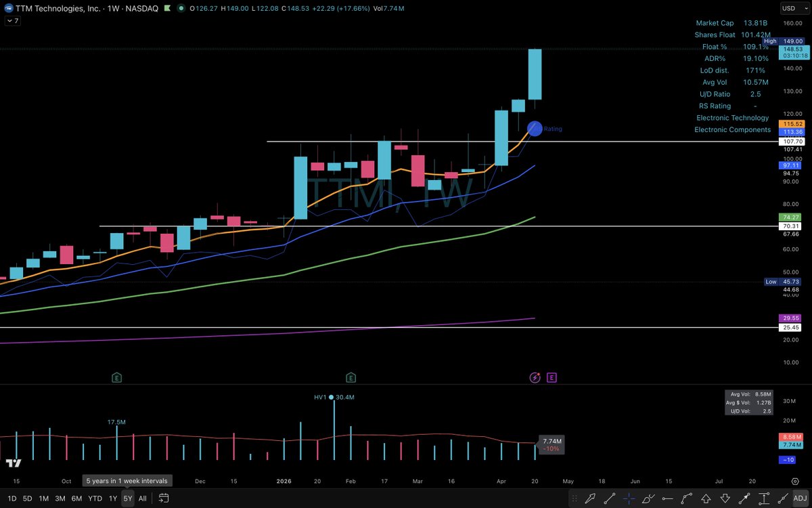Toggle ADJ adjusted price data
The image size is (812, 508).
click(799, 499)
